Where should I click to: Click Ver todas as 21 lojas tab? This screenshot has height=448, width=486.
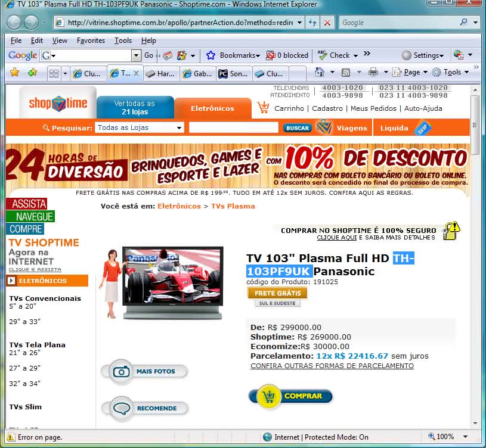(x=135, y=107)
